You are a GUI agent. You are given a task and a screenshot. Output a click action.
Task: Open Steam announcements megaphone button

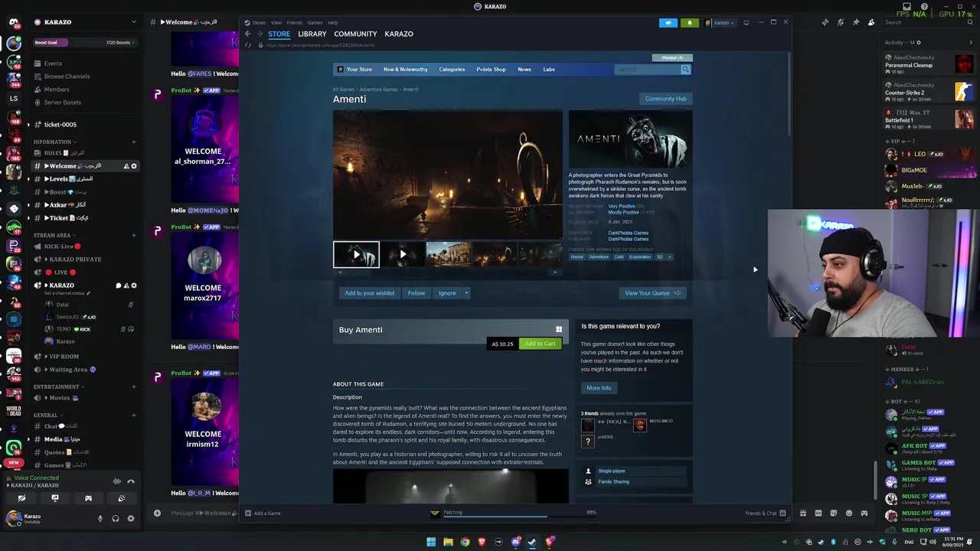click(668, 22)
